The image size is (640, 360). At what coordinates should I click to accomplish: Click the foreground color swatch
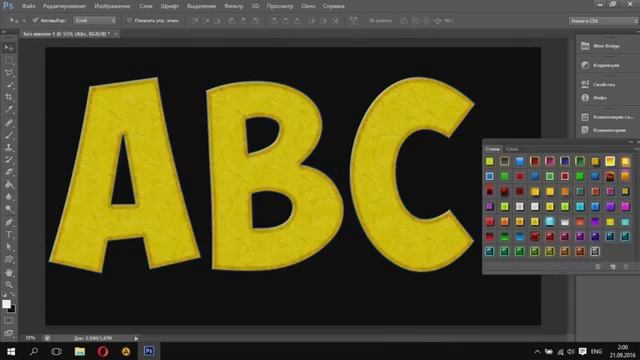point(6,304)
